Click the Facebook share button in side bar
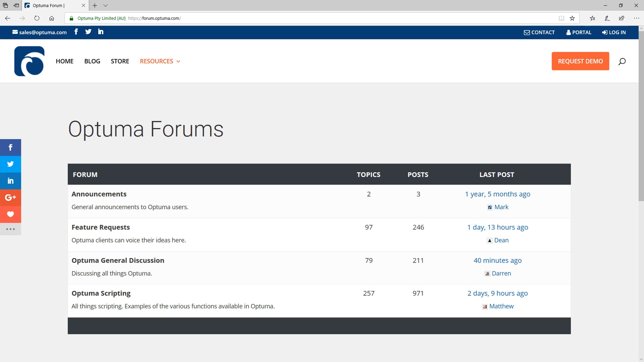644x362 pixels. click(x=10, y=147)
